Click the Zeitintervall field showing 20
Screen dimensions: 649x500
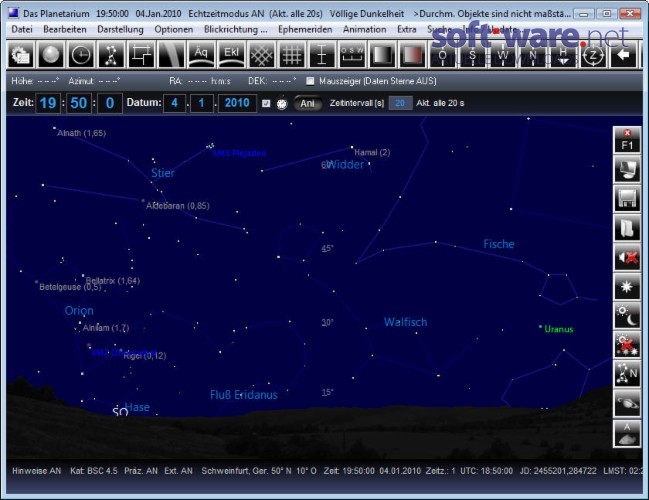[x=400, y=103]
